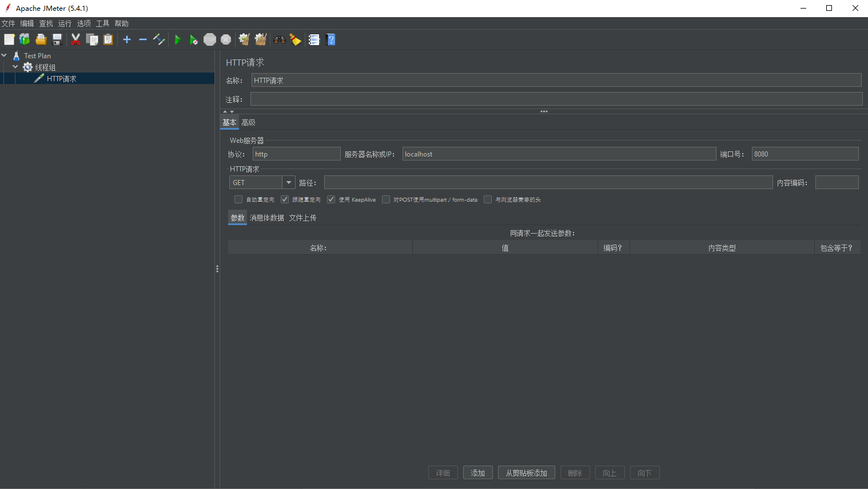Click the 协议 field containing http
The height and width of the screenshot is (489, 868).
click(x=297, y=154)
